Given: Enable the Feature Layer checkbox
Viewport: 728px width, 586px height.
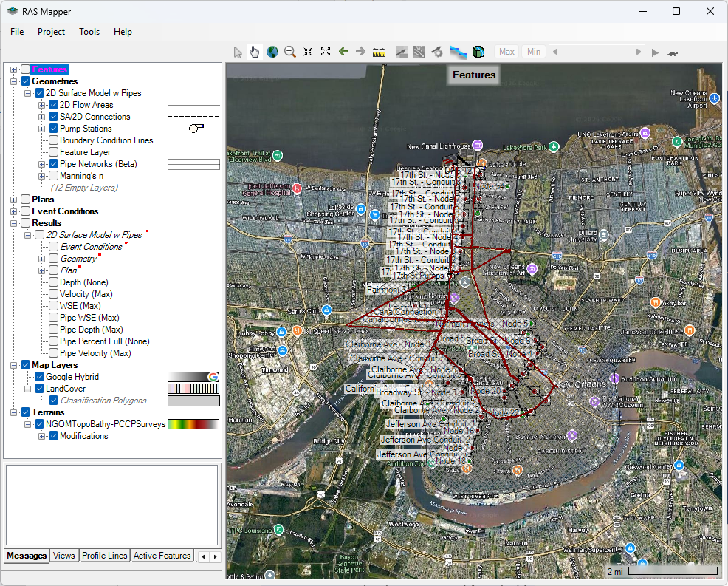Looking at the screenshot, I should coord(53,152).
